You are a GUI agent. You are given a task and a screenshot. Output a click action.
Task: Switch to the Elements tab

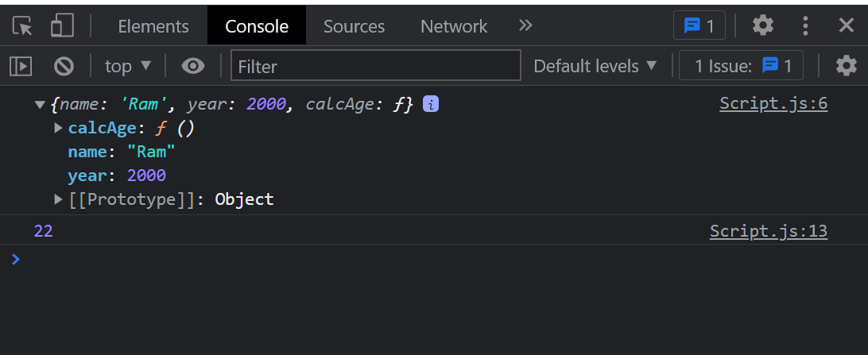[153, 26]
